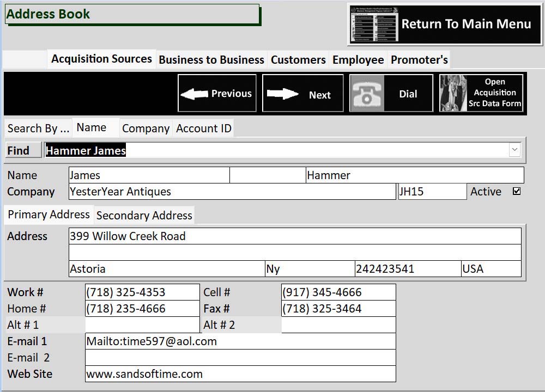
Task: Open the Customers tab
Action: (x=298, y=60)
